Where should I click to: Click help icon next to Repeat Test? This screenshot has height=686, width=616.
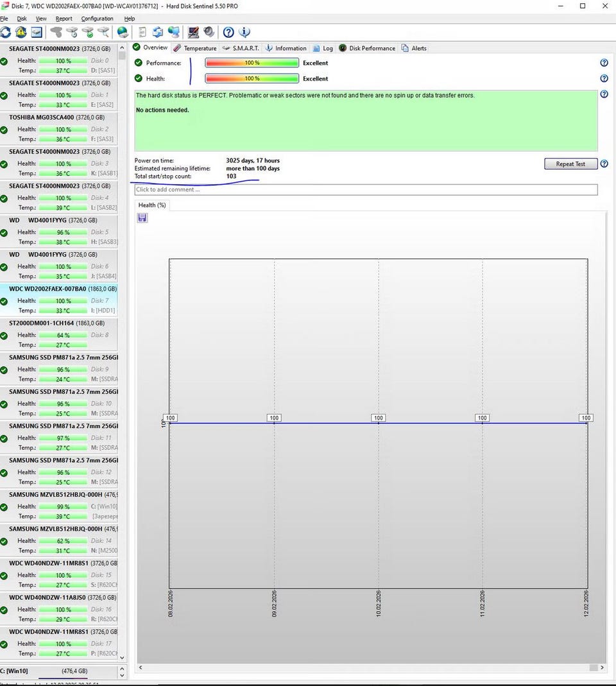(604, 164)
